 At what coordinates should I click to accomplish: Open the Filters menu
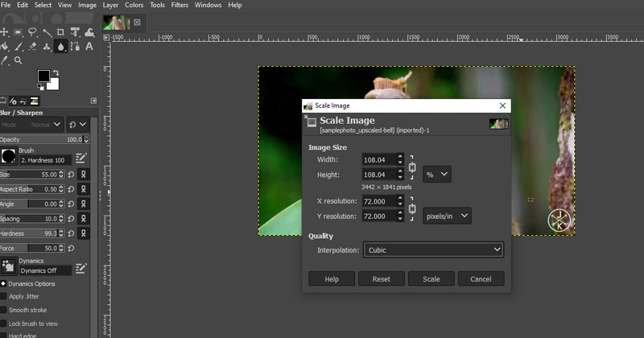180,5
